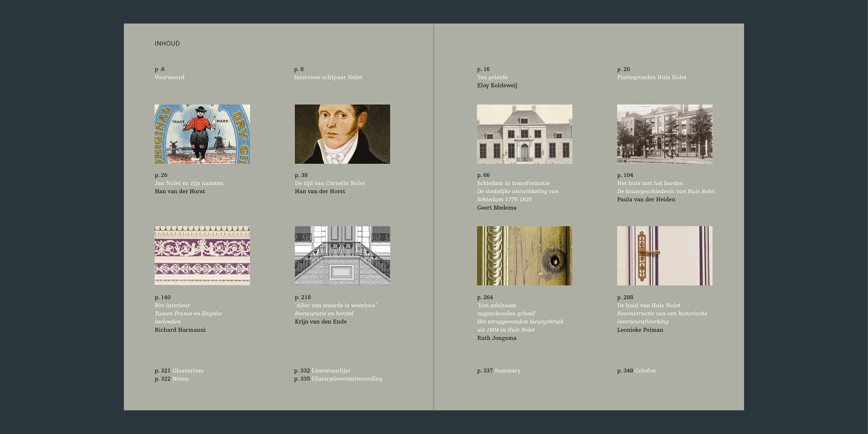This screenshot has width=868, height=434.
Task: Click 'Han van der Horst' under p. 26
Action: 180,192
